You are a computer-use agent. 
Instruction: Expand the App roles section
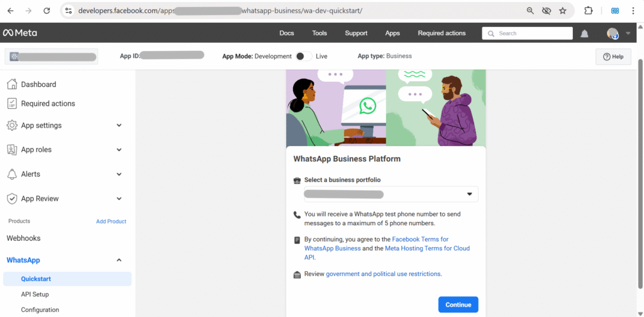pyautogui.click(x=119, y=150)
